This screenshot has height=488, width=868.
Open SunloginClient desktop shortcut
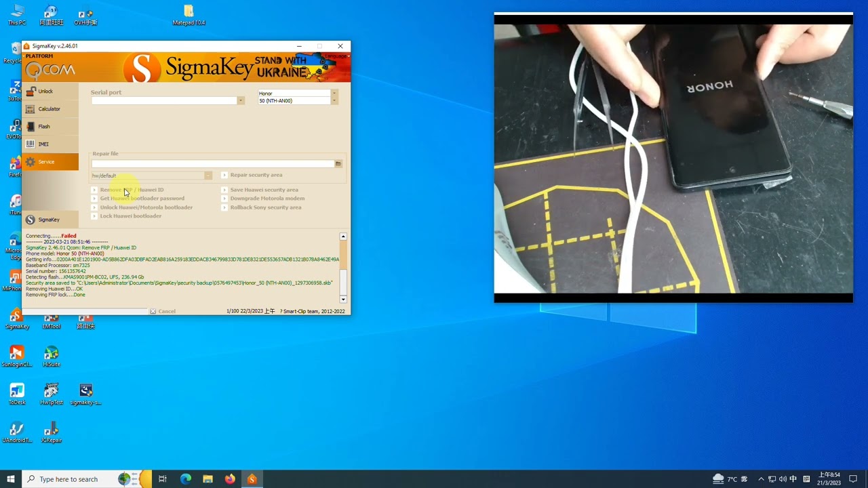pos(17,357)
